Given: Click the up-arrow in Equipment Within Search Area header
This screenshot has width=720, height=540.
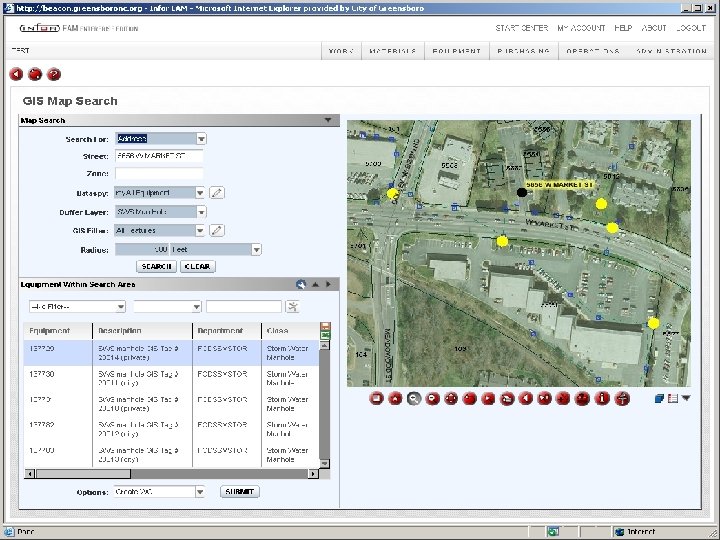Looking at the screenshot, I should tap(315, 284).
